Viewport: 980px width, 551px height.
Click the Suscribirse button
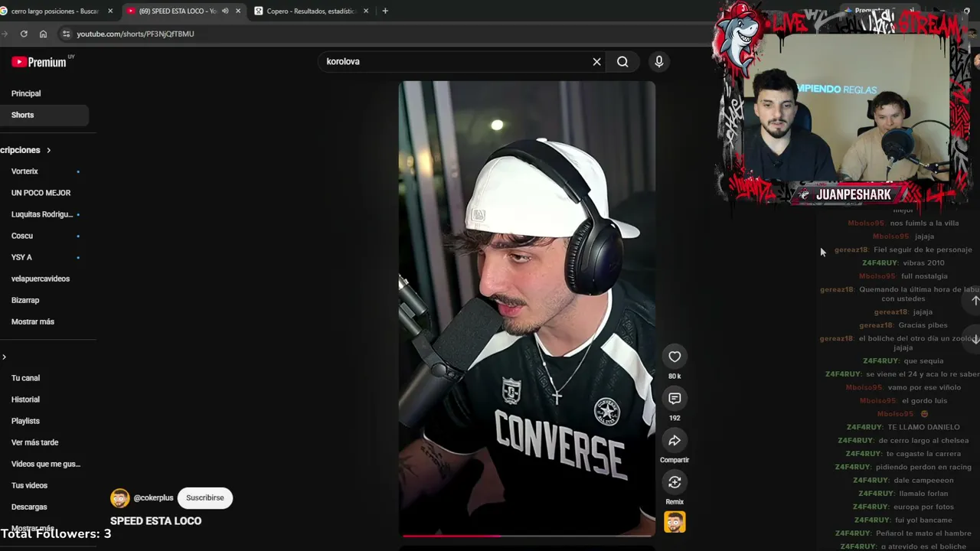tap(205, 498)
